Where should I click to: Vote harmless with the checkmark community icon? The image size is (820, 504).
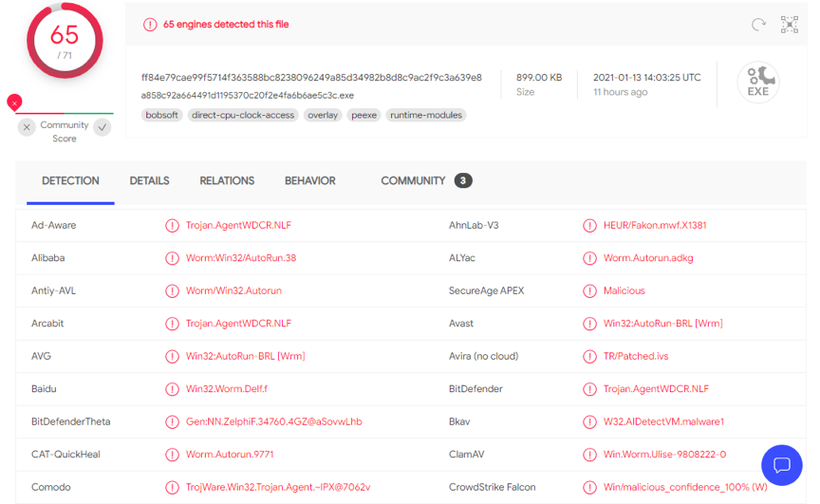pyautogui.click(x=102, y=127)
